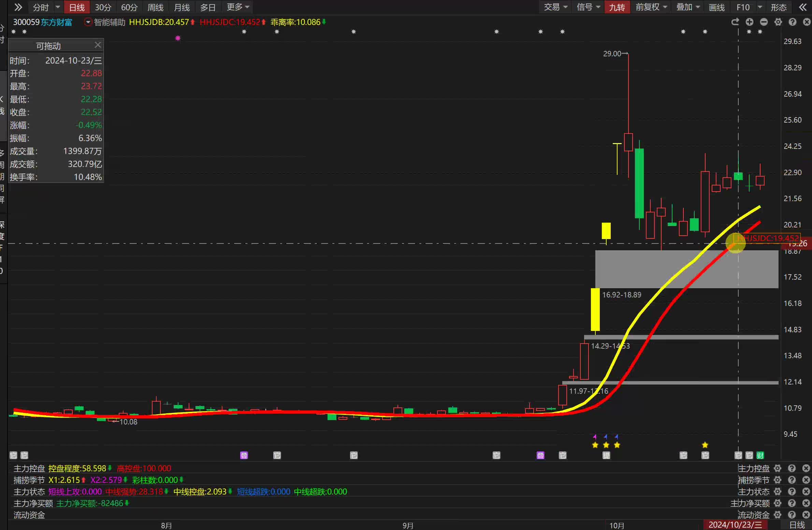This screenshot has height=530, width=812.
Task: Switch to 月线 monthly tab
Action: click(182, 7)
